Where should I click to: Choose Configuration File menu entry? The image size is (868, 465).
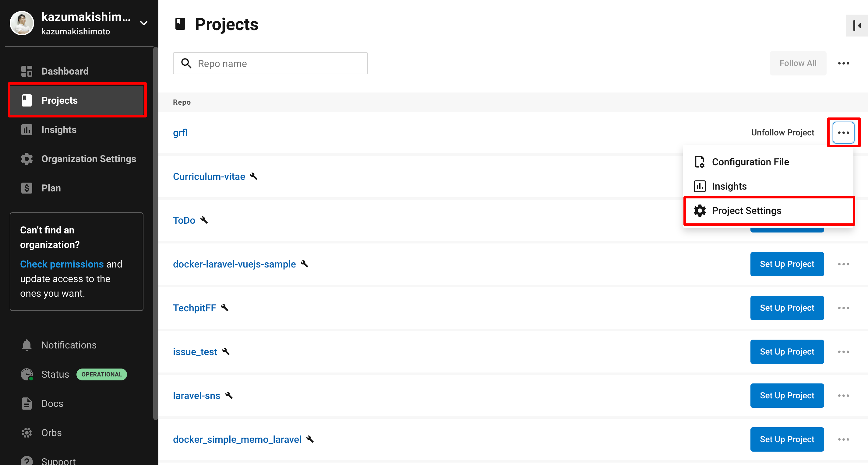pos(750,162)
